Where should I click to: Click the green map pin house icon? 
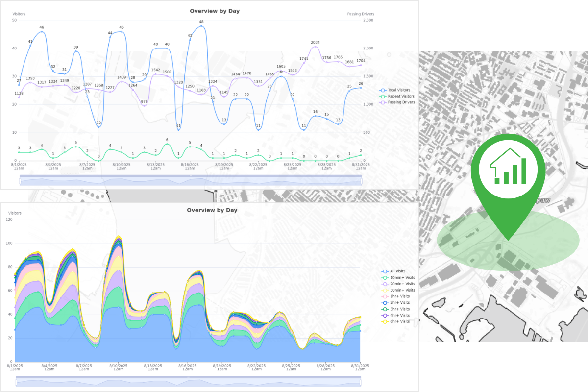pyautogui.click(x=508, y=167)
